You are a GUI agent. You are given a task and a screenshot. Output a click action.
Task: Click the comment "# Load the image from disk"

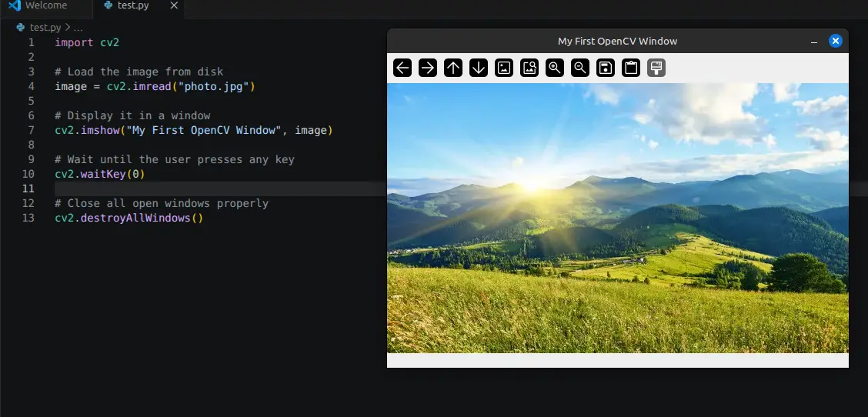(139, 72)
